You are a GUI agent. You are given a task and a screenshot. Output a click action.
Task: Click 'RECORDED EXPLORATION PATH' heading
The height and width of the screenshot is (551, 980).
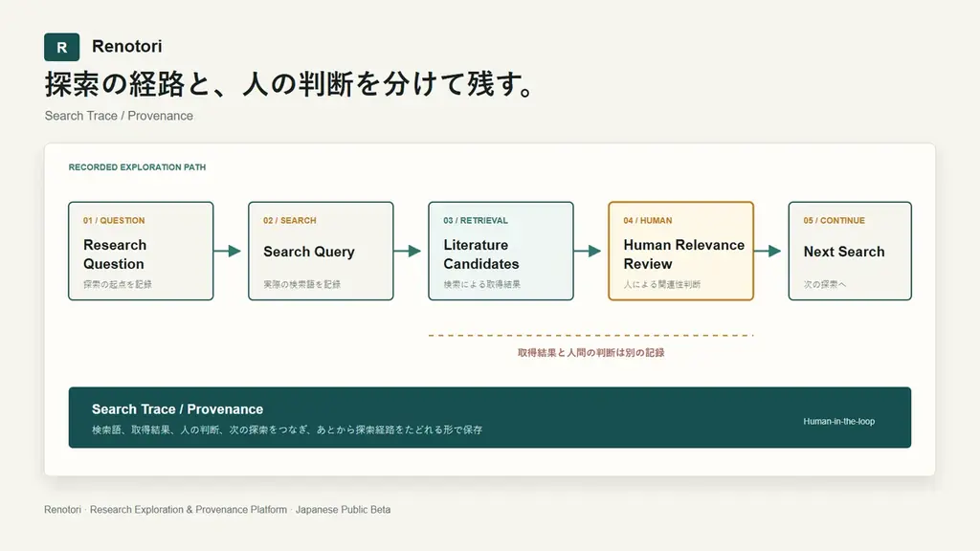tap(137, 167)
